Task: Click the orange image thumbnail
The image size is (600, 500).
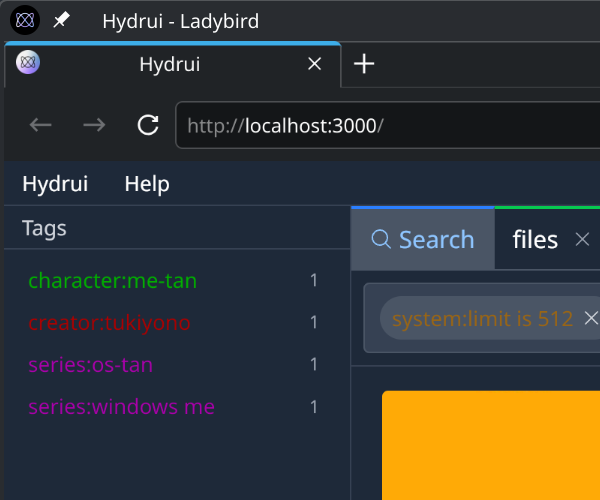Action: pyautogui.click(x=490, y=445)
